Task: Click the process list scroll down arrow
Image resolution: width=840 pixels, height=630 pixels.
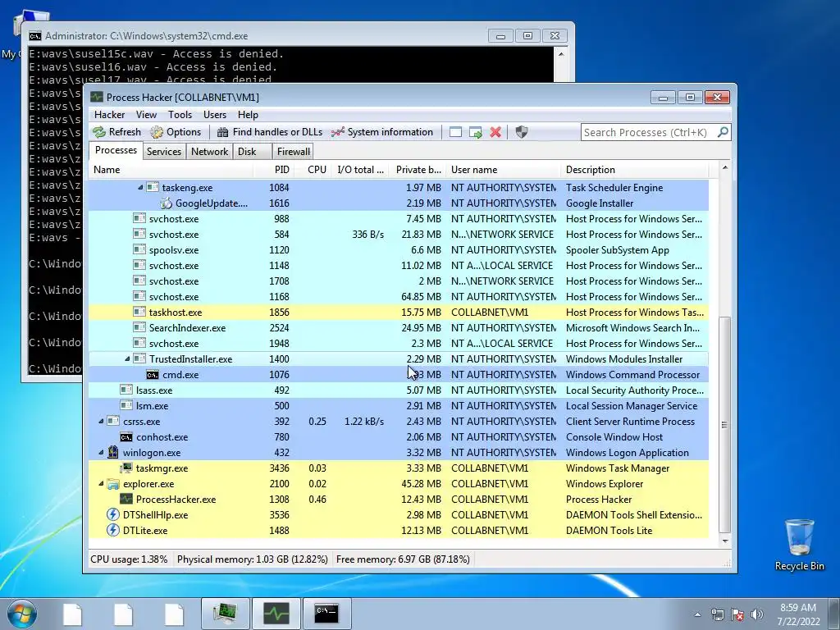Action: click(x=724, y=541)
